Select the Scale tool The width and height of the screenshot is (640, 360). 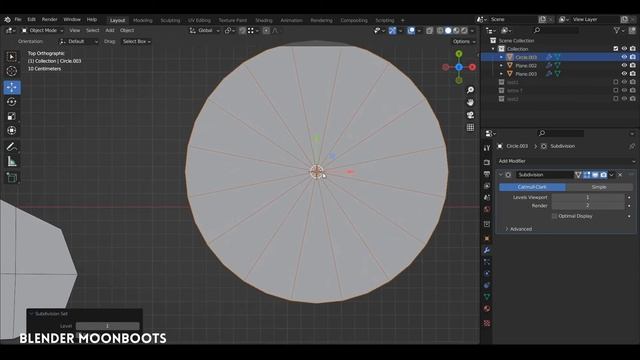coord(11,116)
